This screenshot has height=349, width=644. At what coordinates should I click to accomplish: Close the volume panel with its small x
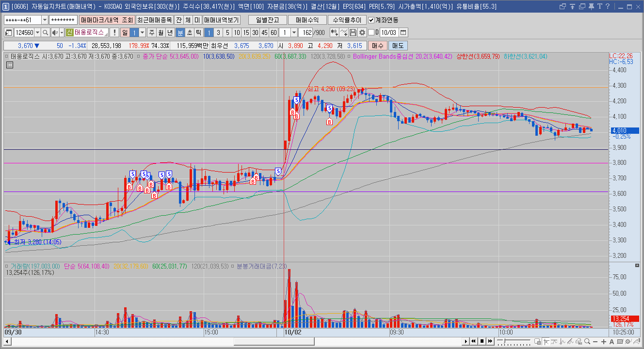tap(637, 266)
